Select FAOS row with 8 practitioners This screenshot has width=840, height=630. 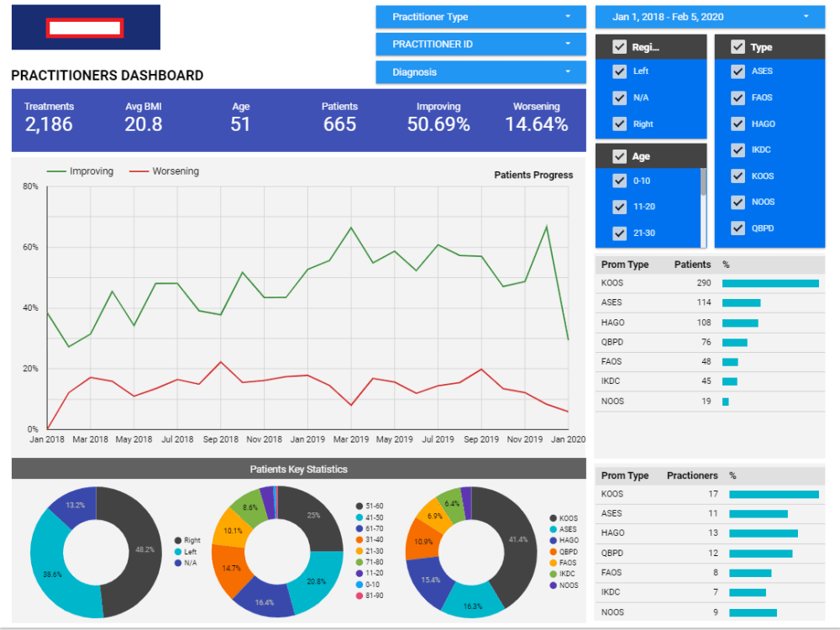point(710,573)
